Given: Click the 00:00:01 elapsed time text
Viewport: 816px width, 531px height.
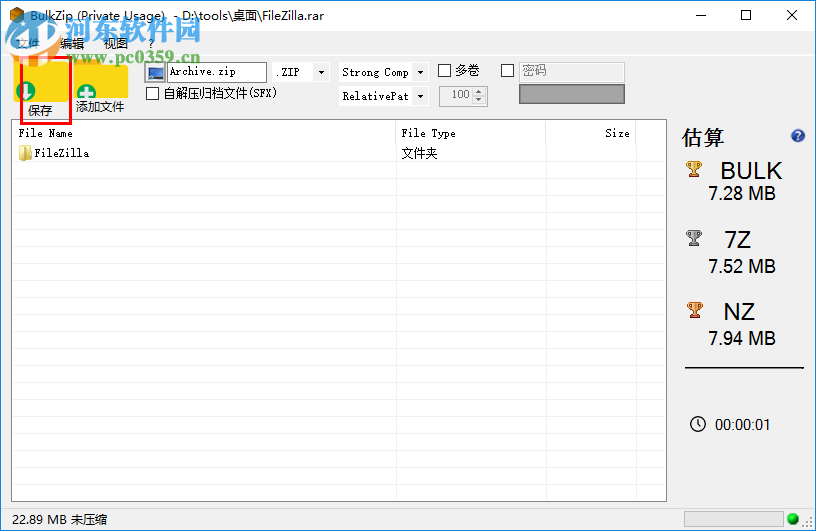Looking at the screenshot, I should 742,425.
